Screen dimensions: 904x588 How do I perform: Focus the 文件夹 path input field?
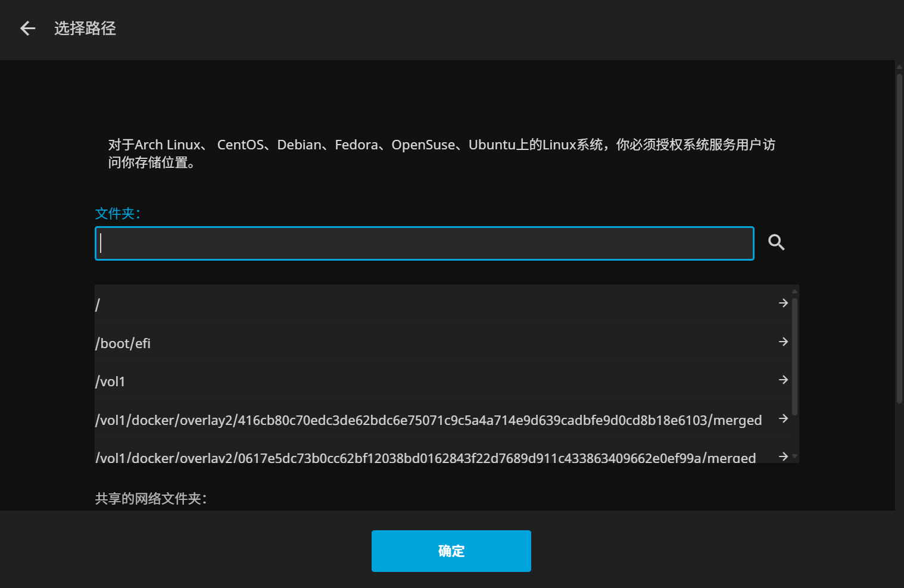(x=424, y=243)
